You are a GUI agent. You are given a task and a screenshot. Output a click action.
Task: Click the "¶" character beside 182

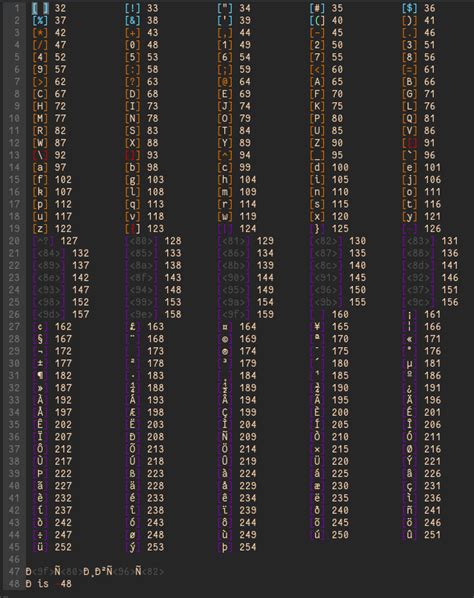coord(40,376)
